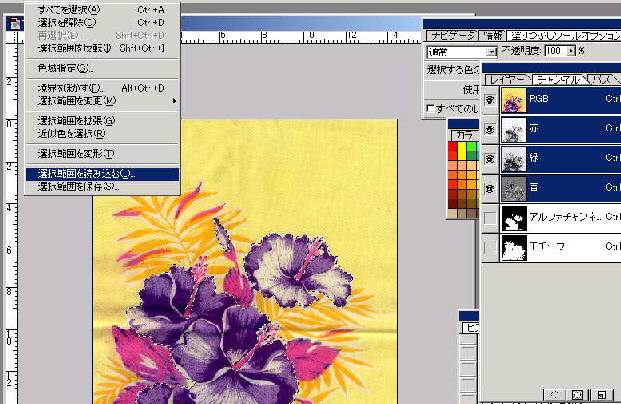621x404 pixels.
Task: Click the RGB channel name text
Action: [x=539, y=99]
